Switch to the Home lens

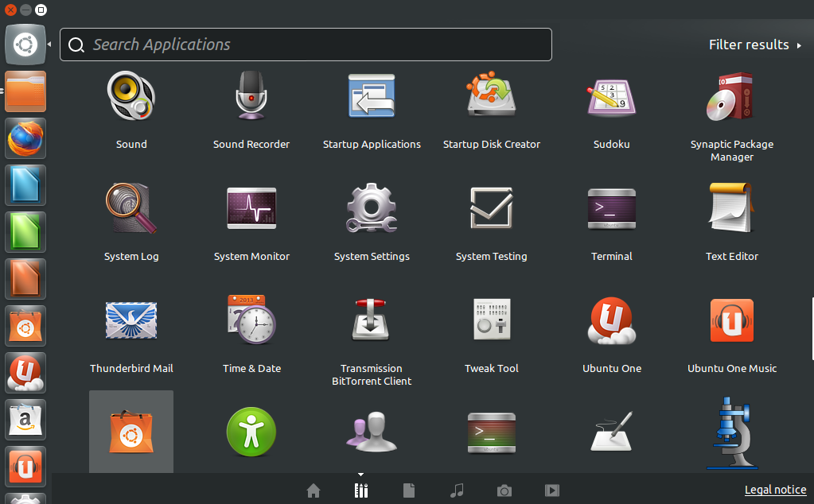click(x=314, y=490)
